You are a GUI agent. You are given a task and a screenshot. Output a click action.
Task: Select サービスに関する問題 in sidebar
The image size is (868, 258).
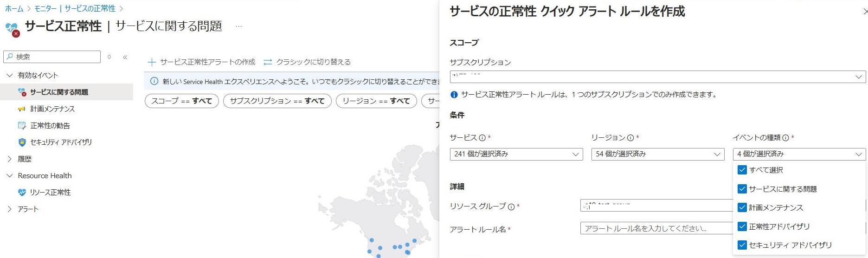pyautogui.click(x=67, y=92)
